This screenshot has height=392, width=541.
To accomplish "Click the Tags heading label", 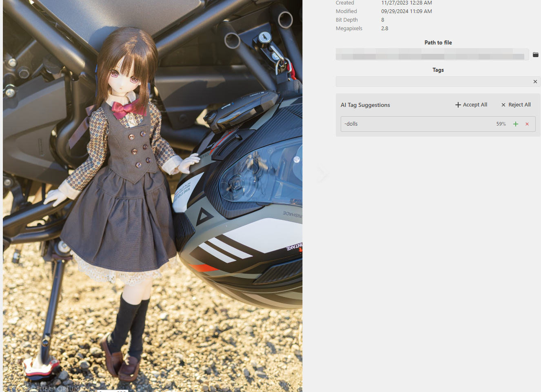I will point(438,70).
